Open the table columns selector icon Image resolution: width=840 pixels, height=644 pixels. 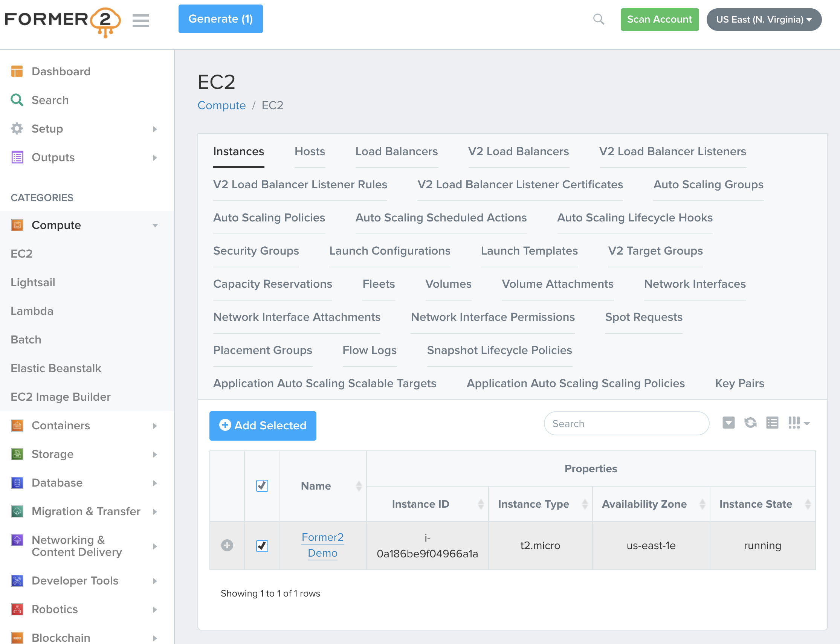pos(798,423)
